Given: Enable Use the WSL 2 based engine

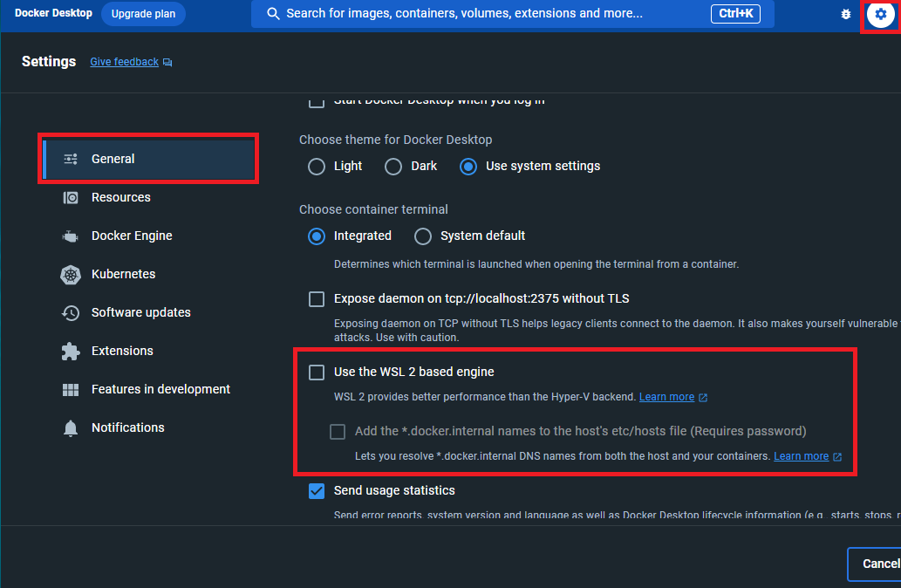Looking at the screenshot, I should (317, 373).
